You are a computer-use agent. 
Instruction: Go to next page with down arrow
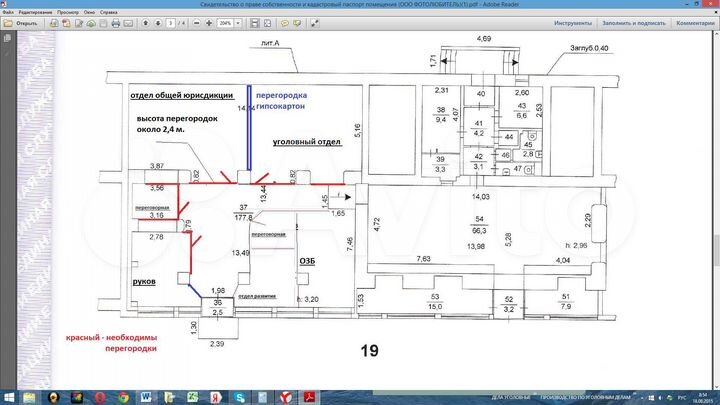pyautogui.click(x=158, y=22)
